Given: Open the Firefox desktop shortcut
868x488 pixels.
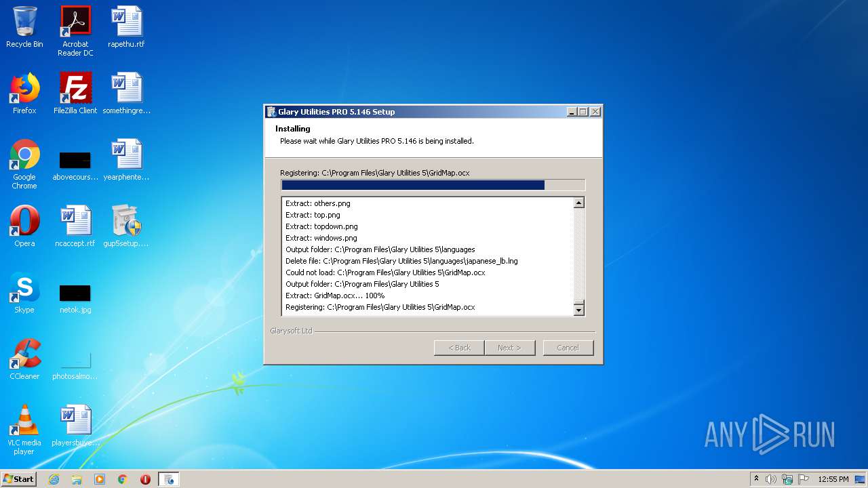Looking at the screenshot, I should click(24, 94).
